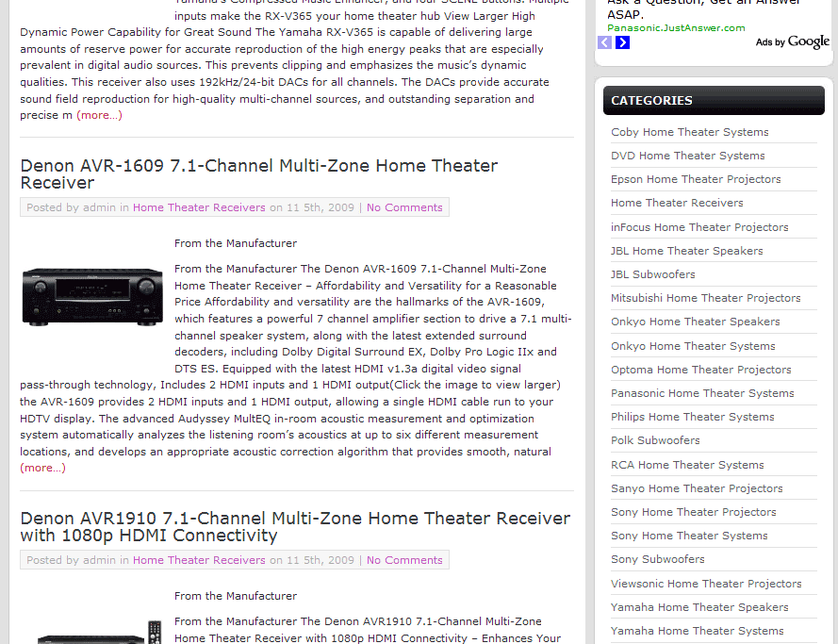Open Polk Subwoofers category

coord(655,439)
